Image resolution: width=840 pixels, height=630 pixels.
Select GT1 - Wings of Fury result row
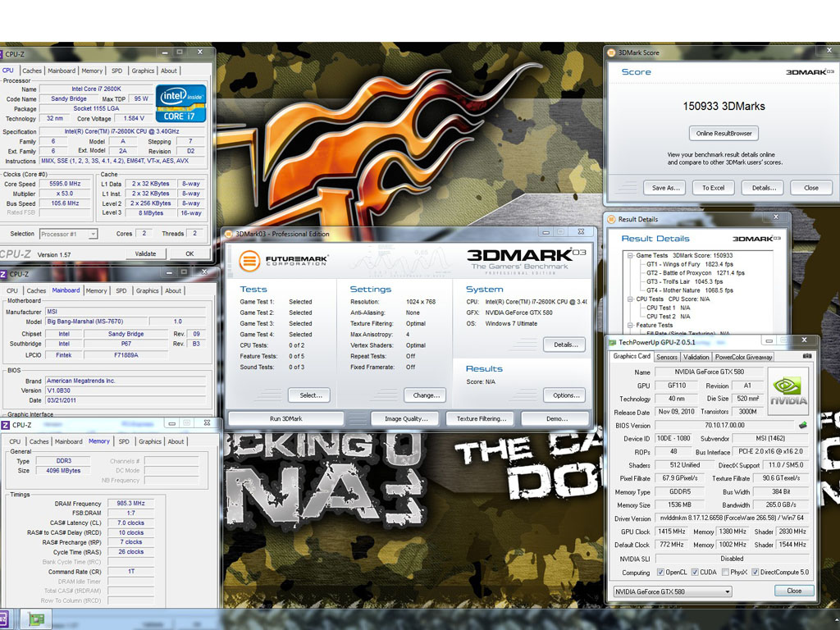[x=689, y=264]
